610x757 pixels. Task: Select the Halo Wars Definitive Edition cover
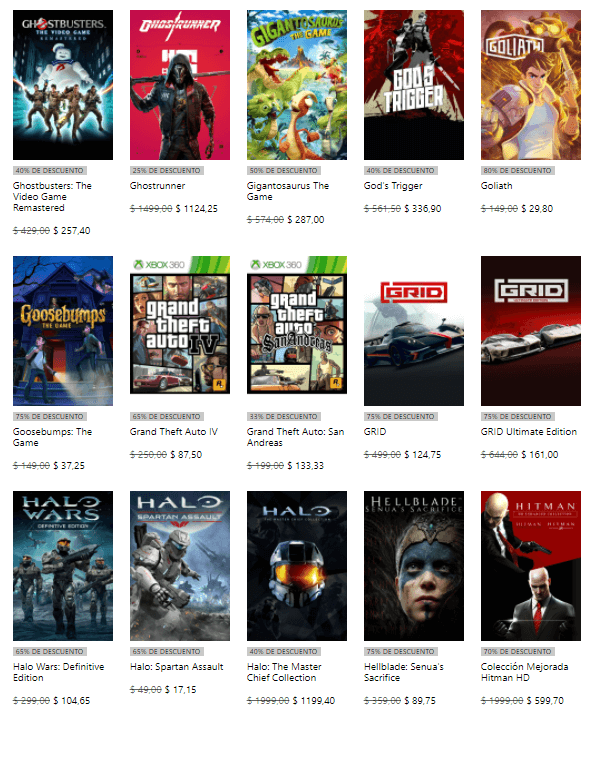(x=63, y=566)
